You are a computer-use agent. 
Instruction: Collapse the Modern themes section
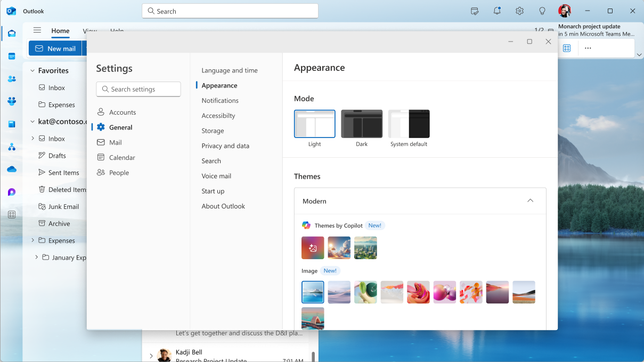tap(530, 200)
